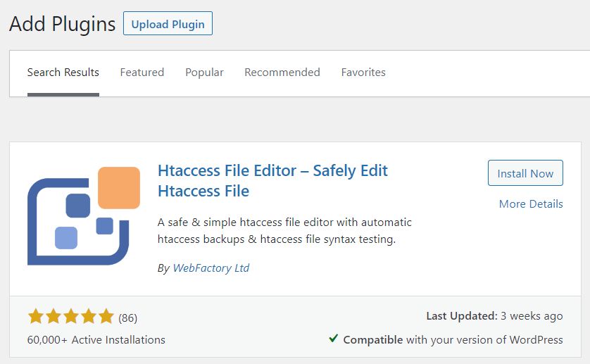The width and height of the screenshot is (590, 364).
Task: Switch to the Featured tab
Action: (x=142, y=73)
